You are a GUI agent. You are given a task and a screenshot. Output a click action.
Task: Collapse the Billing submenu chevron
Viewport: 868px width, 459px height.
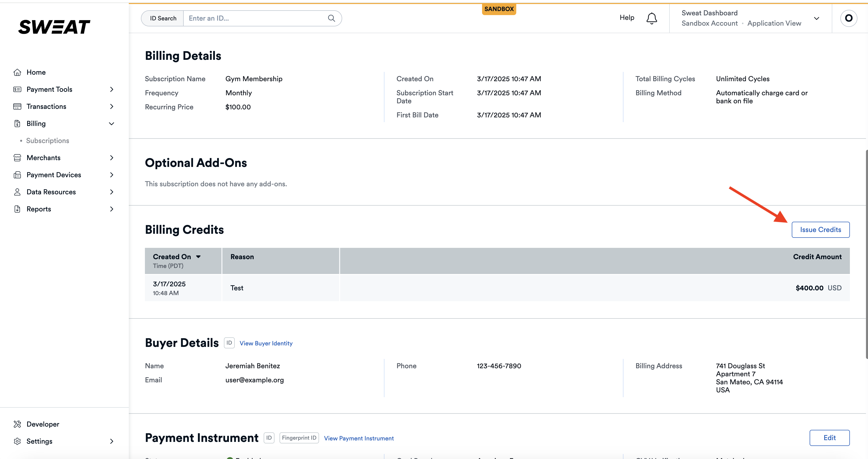point(111,124)
